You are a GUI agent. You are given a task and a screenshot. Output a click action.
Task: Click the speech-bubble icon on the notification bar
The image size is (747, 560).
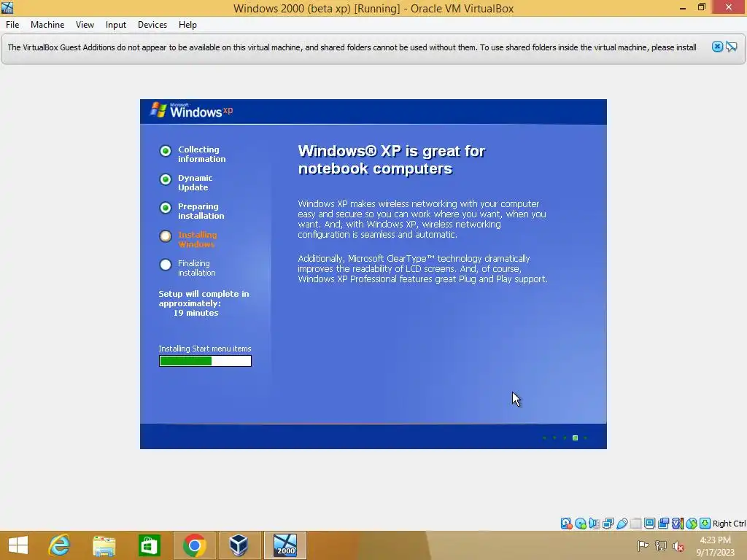(x=731, y=47)
